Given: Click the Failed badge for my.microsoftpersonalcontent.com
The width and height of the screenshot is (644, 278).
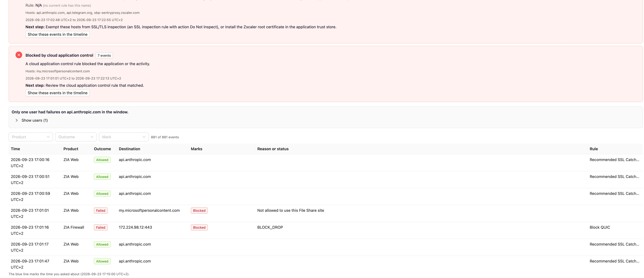Looking at the screenshot, I should point(101,210).
